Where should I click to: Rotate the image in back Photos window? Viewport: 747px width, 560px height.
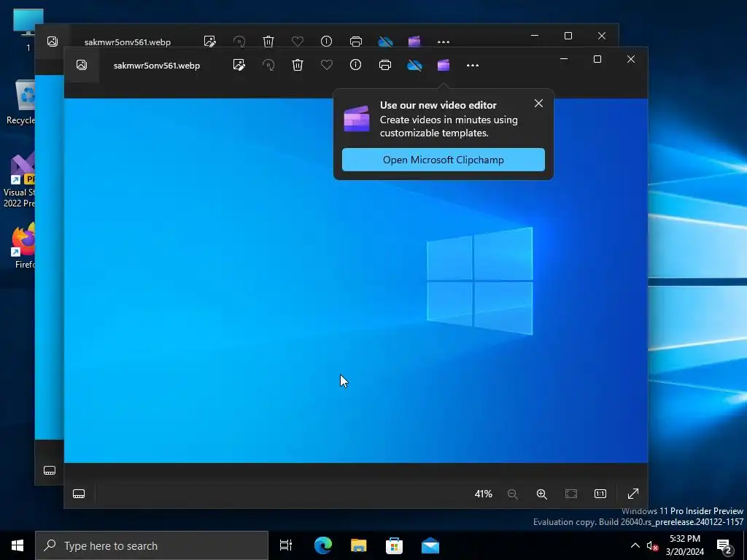[x=239, y=42]
